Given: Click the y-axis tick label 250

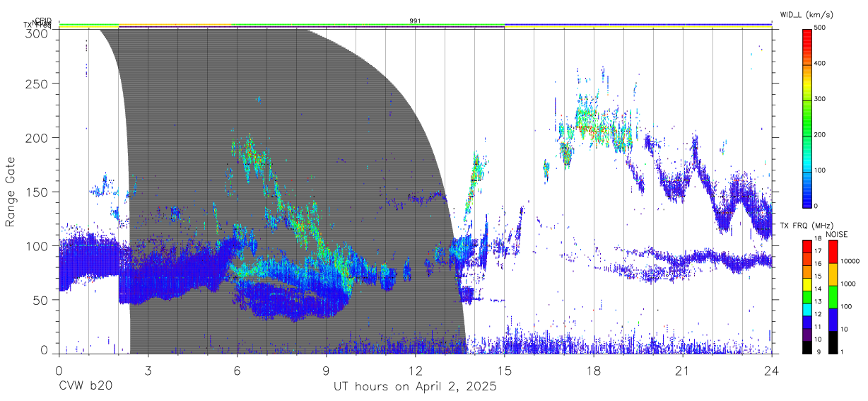Looking at the screenshot, I should pos(38,83).
